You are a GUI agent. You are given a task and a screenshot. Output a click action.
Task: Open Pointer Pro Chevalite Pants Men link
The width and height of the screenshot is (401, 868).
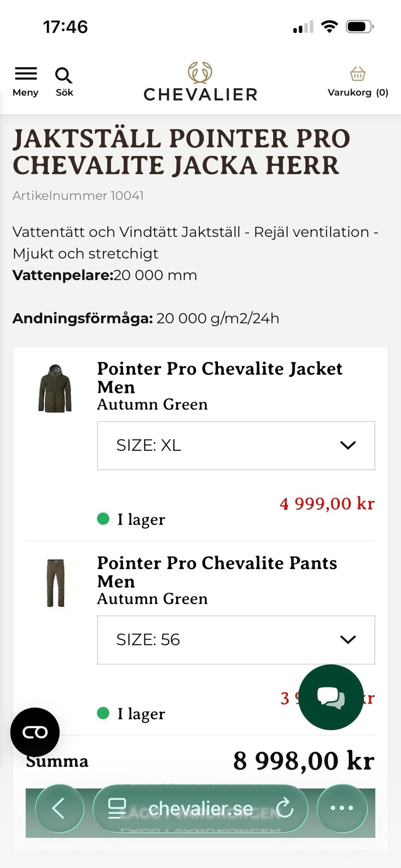click(217, 572)
